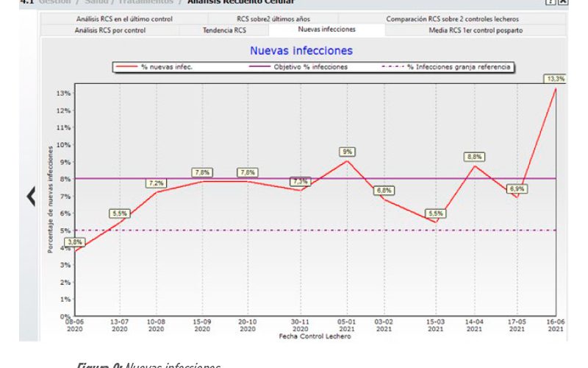
Task: Click the 7,2% data label
Action: click(156, 183)
